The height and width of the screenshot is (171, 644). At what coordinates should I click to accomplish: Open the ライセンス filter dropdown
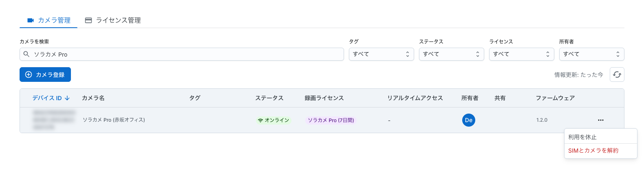[x=522, y=54]
